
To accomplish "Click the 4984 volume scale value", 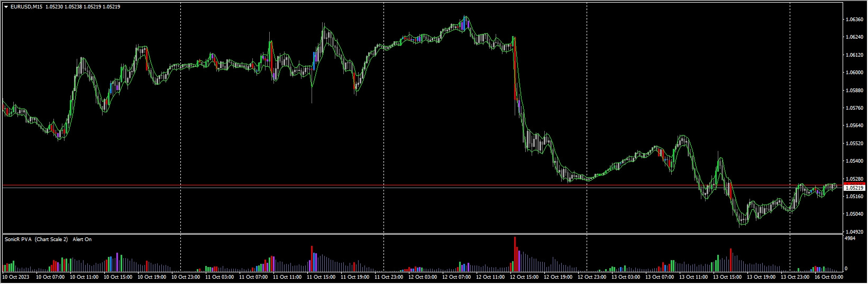I will pos(850,239).
